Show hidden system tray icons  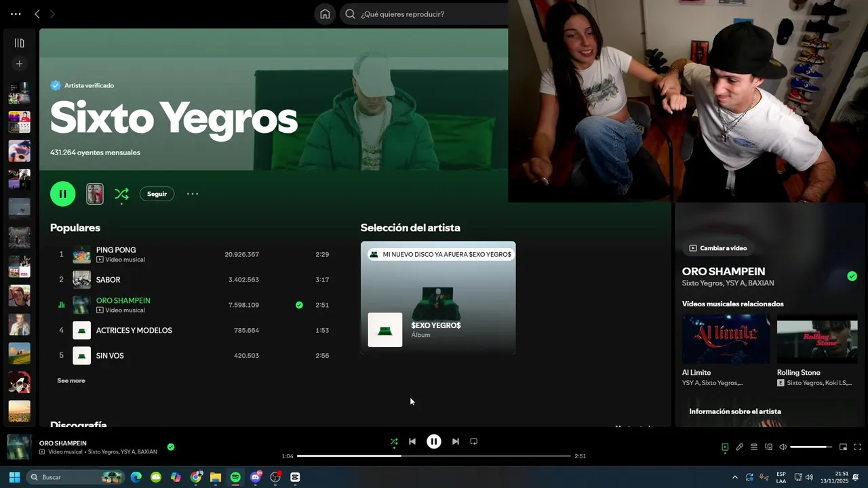734,477
